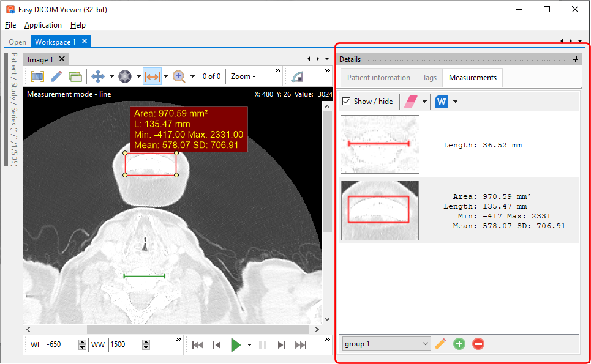
Task: Toggle the Show / hide checkbox
Action: tap(347, 102)
